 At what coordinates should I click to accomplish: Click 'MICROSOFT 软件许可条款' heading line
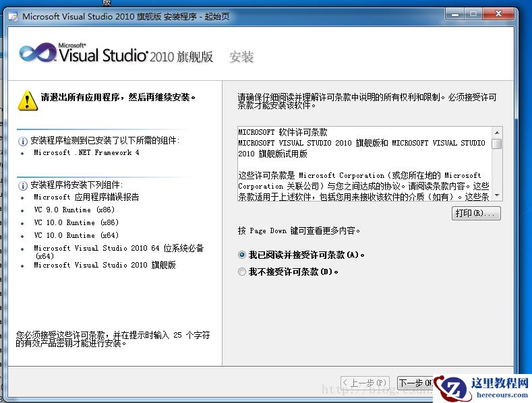(283, 132)
